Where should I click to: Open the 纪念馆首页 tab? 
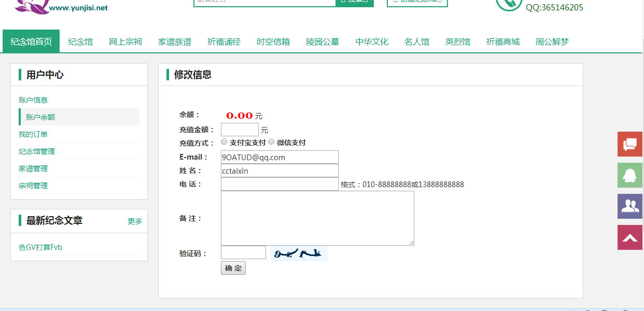click(31, 41)
